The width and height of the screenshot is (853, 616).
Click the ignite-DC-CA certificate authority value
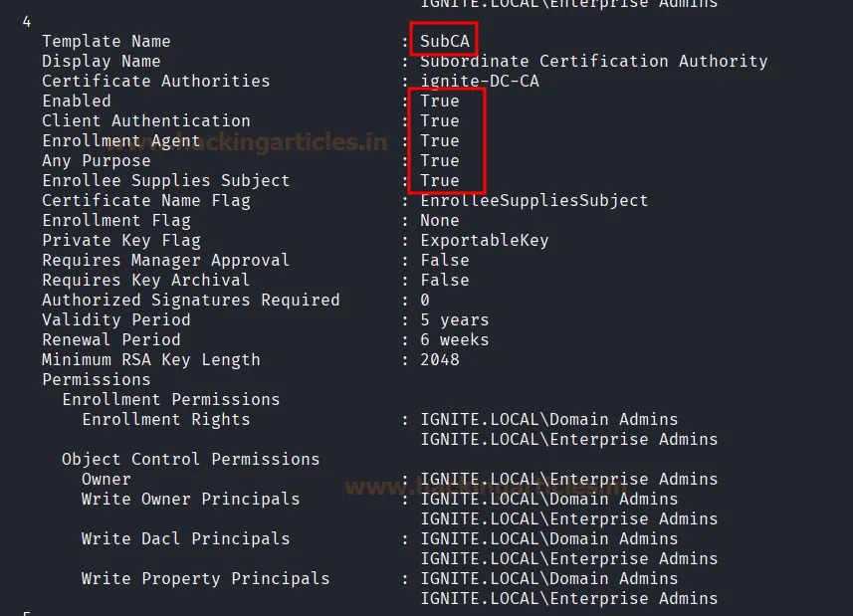point(479,81)
